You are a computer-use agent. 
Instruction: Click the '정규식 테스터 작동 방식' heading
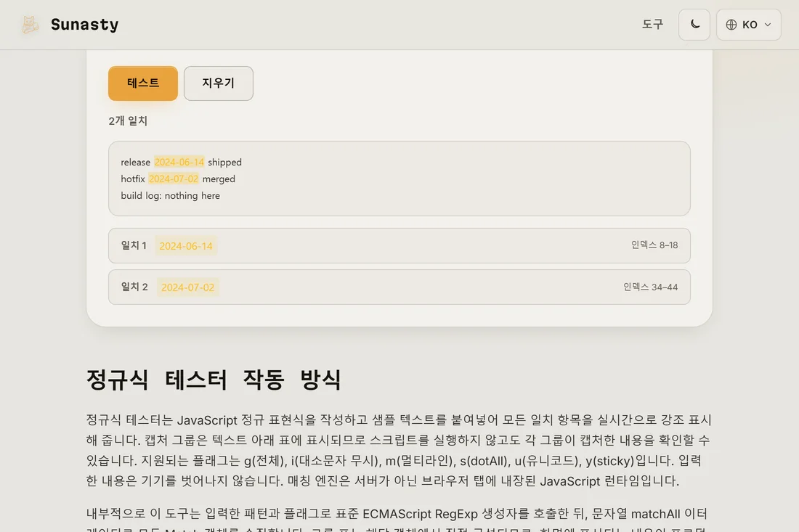tap(214, 380)
